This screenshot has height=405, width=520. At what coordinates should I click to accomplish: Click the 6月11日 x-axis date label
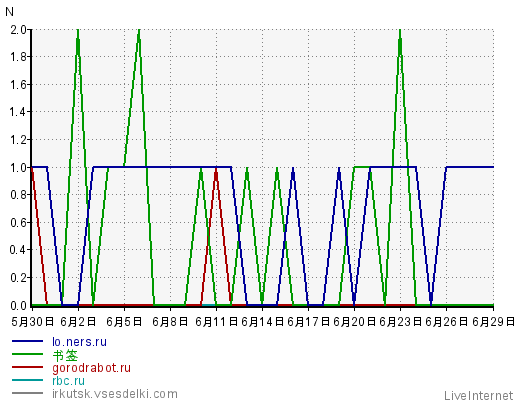(216, 322)
